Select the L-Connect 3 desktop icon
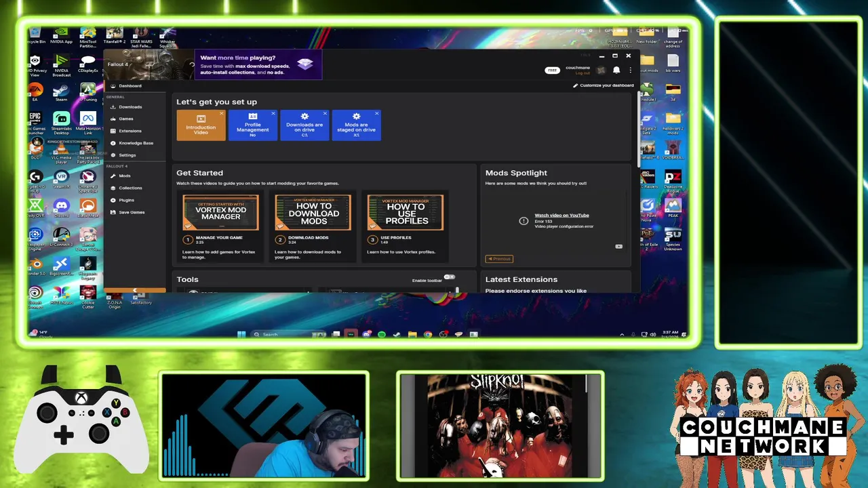This screenshot has width=868, height=488. [x=62, y=238]
